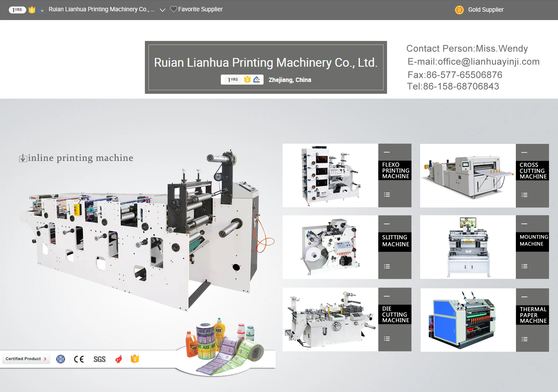
Task: Click the download arrow before inline printing machine
Action: point(23,158)
